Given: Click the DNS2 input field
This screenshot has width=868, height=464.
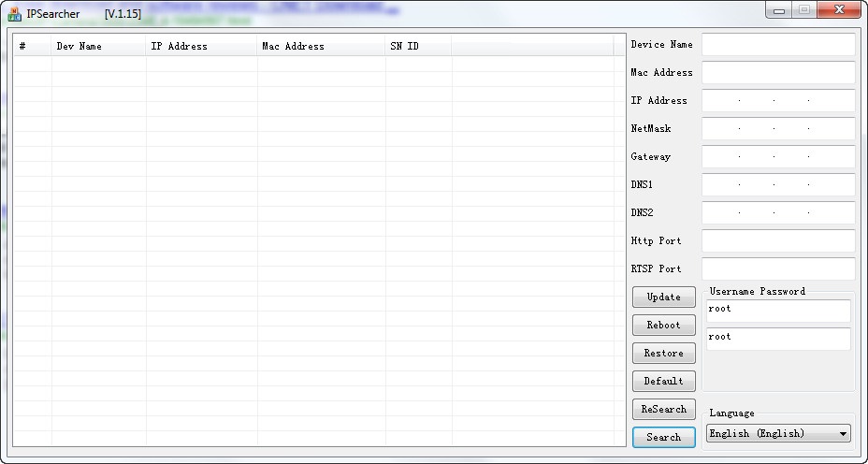Looking at the screenshot, I should 778,212.
